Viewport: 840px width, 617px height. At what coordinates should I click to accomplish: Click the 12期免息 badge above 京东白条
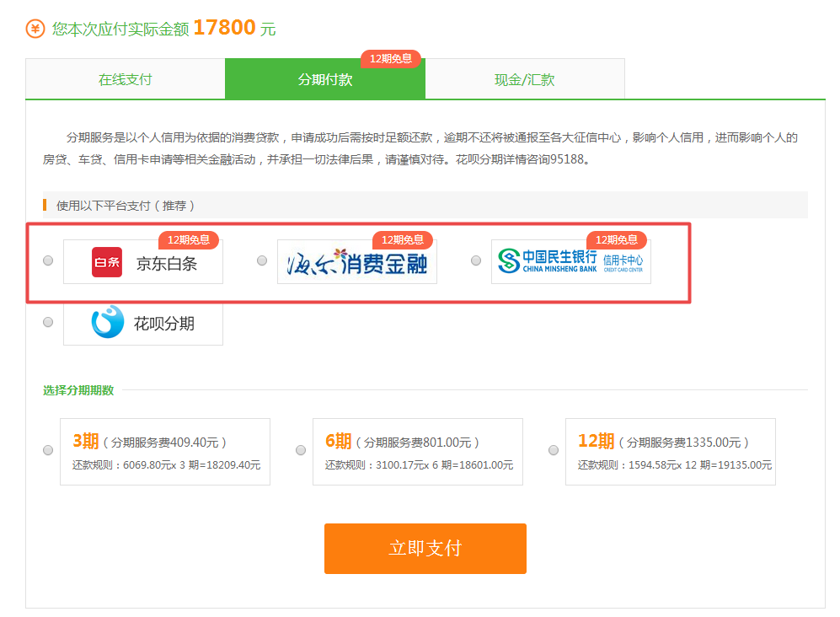coord(189,240)
